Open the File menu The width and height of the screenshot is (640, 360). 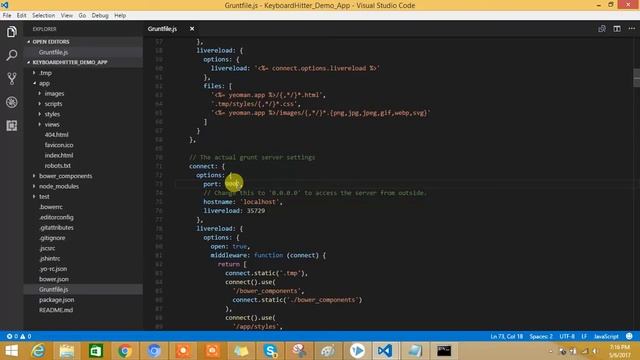pos(7,16)
